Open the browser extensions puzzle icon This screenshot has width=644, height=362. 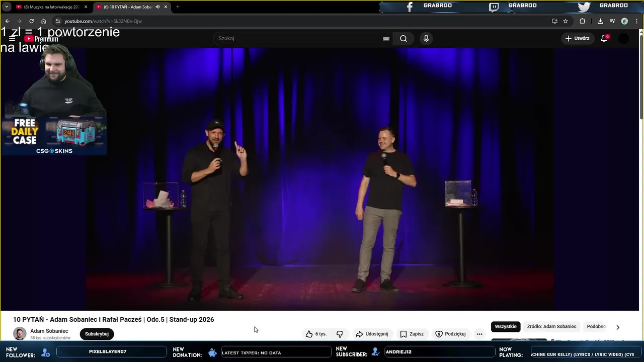point(583,21)
